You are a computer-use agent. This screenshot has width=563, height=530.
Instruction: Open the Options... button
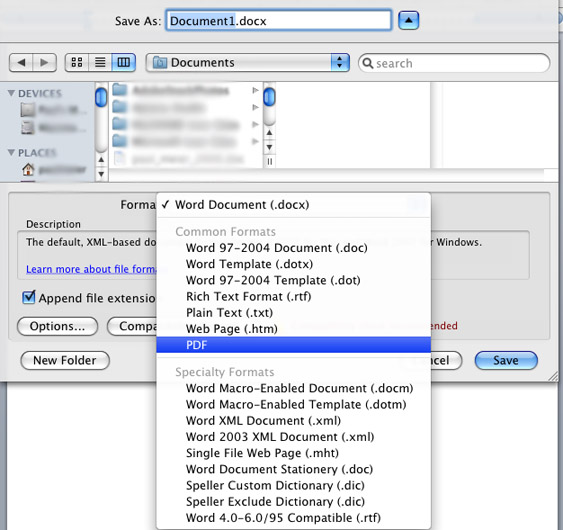pyautogui.click(x=57, y=326)
